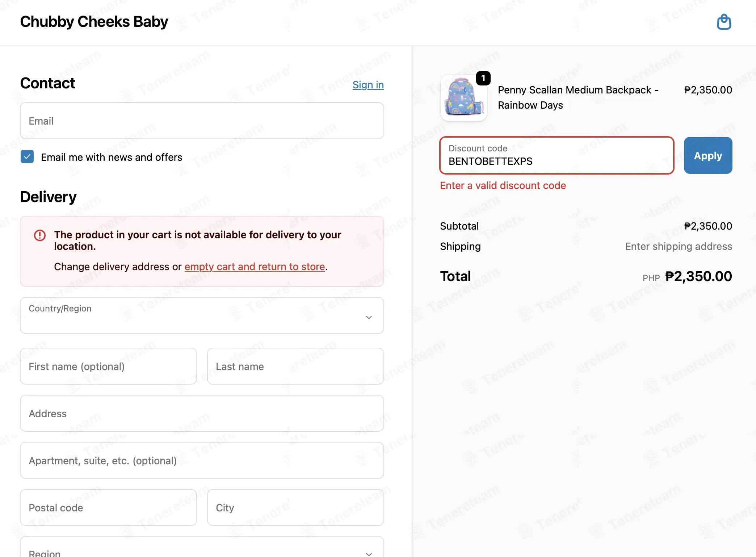The height and width of the screenshot is (557, 756).
Task: Open the Region dropdown chevron
Action: point(369,554)
